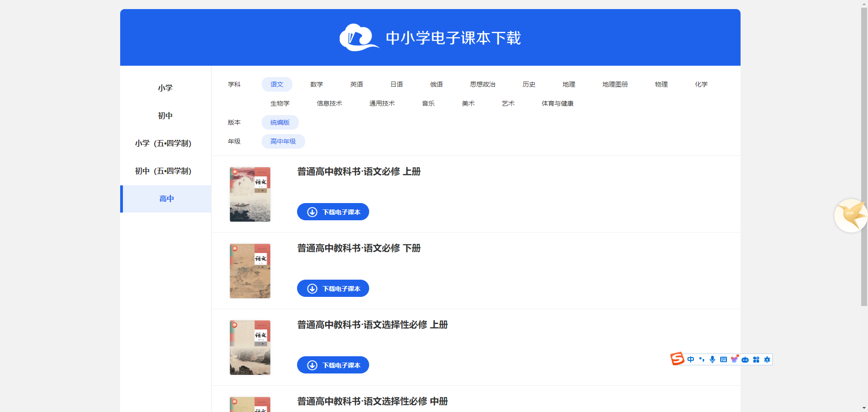868x412 pixels.
Task: Choose the 化学 subject filter
Action: [x=701, y=84]
